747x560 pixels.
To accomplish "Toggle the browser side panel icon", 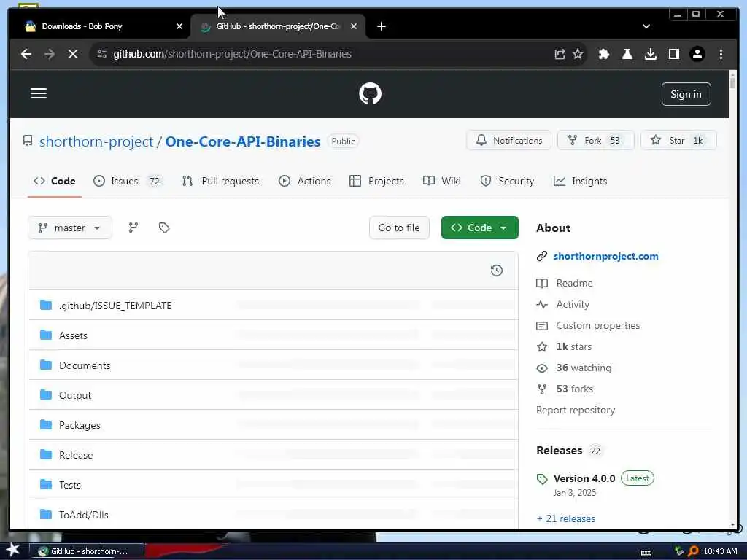I will [673, 54].
